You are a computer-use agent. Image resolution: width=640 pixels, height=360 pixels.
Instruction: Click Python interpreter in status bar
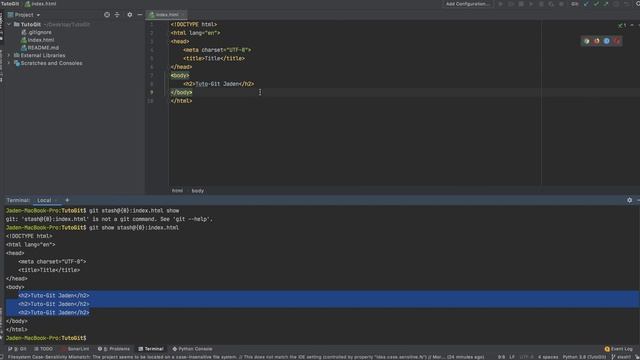[x=584, y=357]
